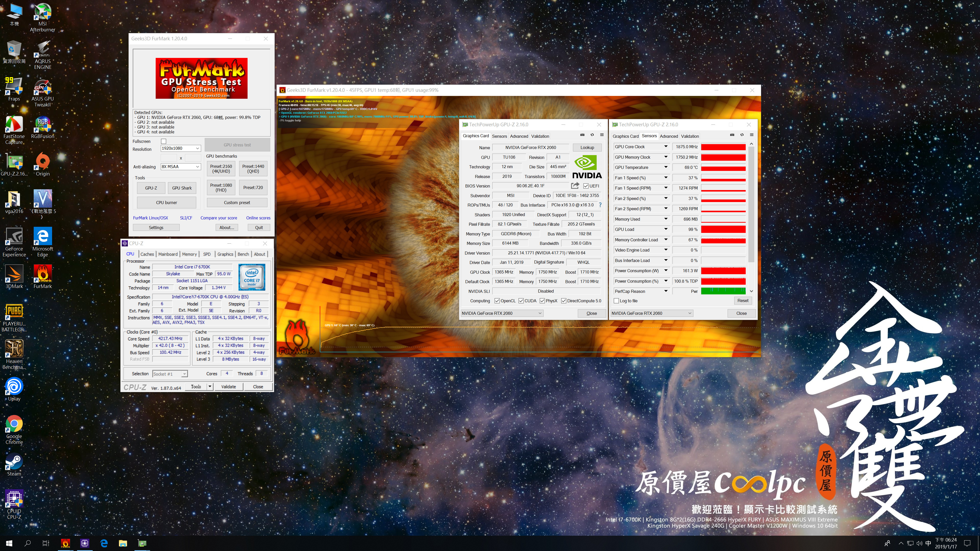The image size is (980, 551).
Task: Open FurMark desktop shortcut
Action: pyautogui.click(x=43, y=277)
